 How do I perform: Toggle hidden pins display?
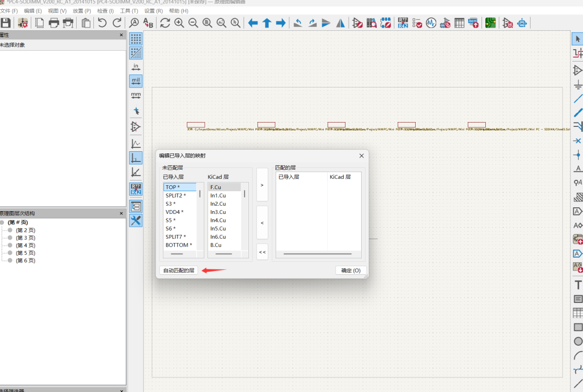[x=135, y=127]
